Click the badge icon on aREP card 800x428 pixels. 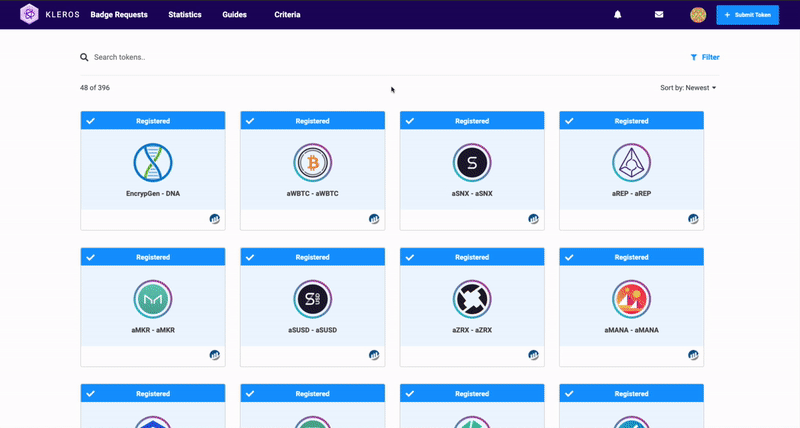(x=693, y=219)
